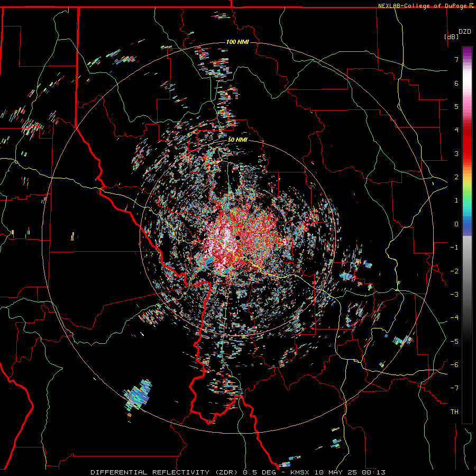Select the -7 value on color scale
The width and height of the screenshot is (476, 476).
(454, 388)
